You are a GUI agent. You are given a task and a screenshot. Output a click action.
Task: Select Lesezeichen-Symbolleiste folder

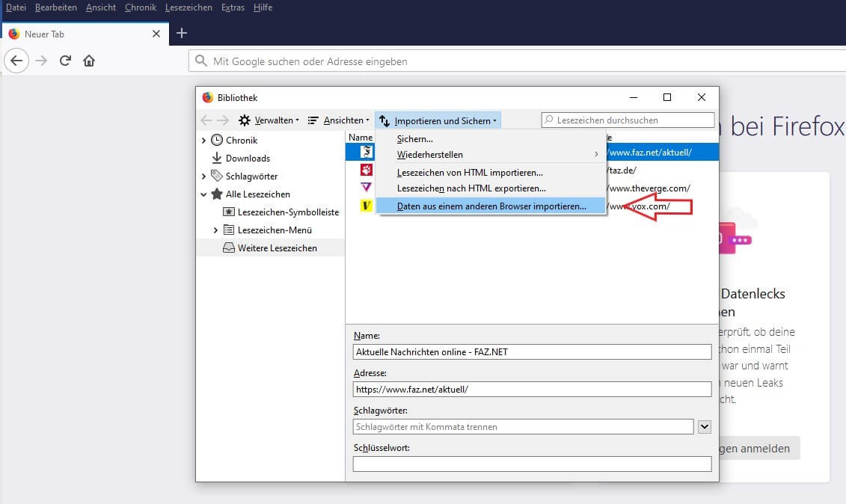(x=287, y=212)
